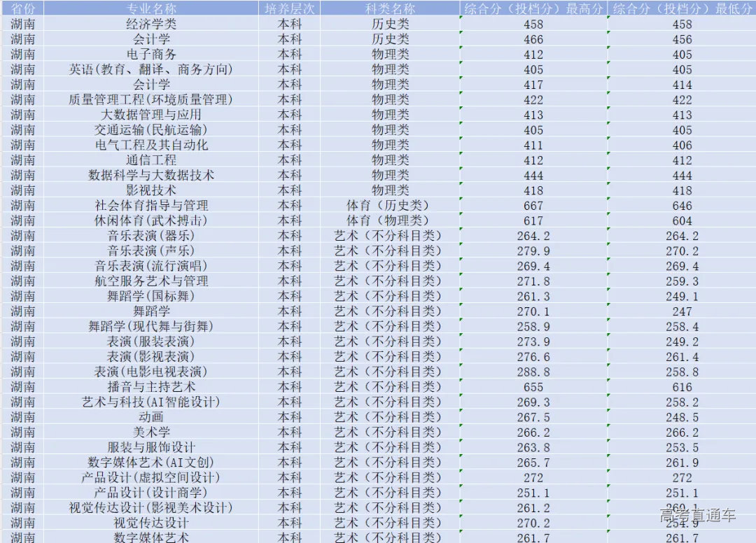This screenshot has width=756, height=543.
Task: Select the 质量管理工程(环境质量管理) cell
Action: click(151, 99)
